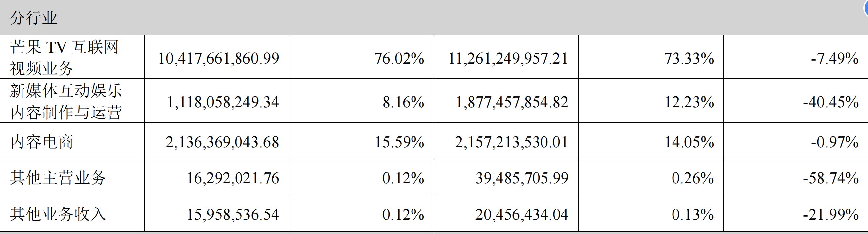Select the -40.45% change cell
This screenshot has width=868, height=234.
coord(831,102)
